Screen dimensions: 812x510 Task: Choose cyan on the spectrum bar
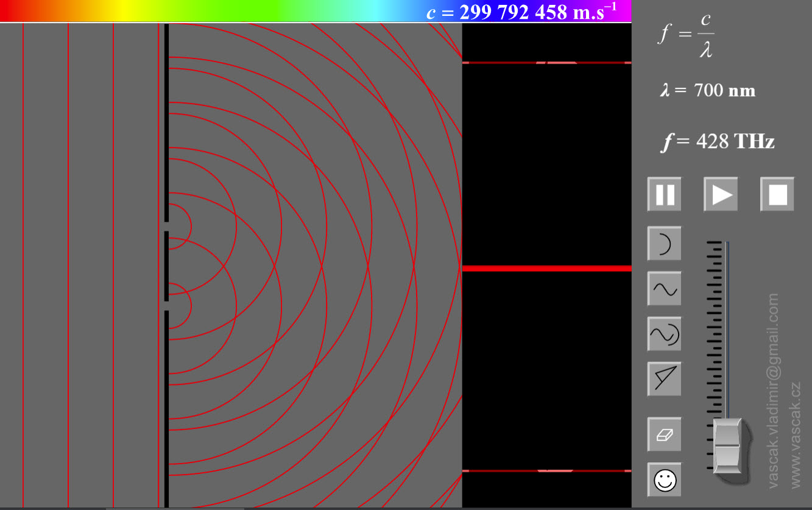pos(378,10)
